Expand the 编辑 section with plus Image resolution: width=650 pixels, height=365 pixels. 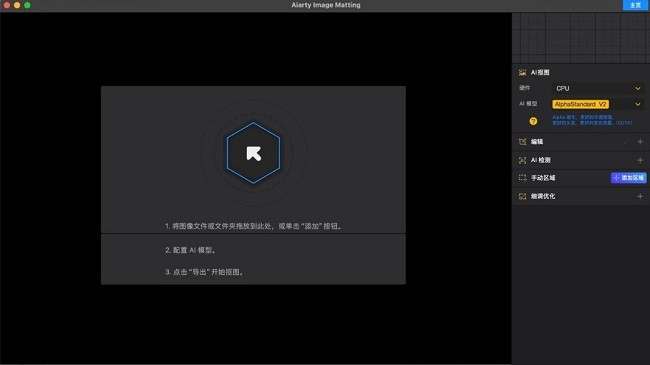coord(640,142)
